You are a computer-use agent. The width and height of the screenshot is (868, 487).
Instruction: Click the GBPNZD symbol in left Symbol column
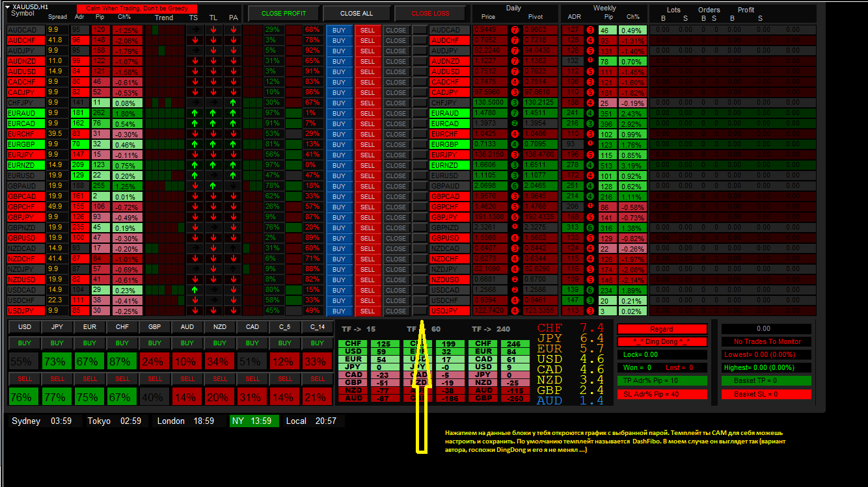tap(25, 228)
